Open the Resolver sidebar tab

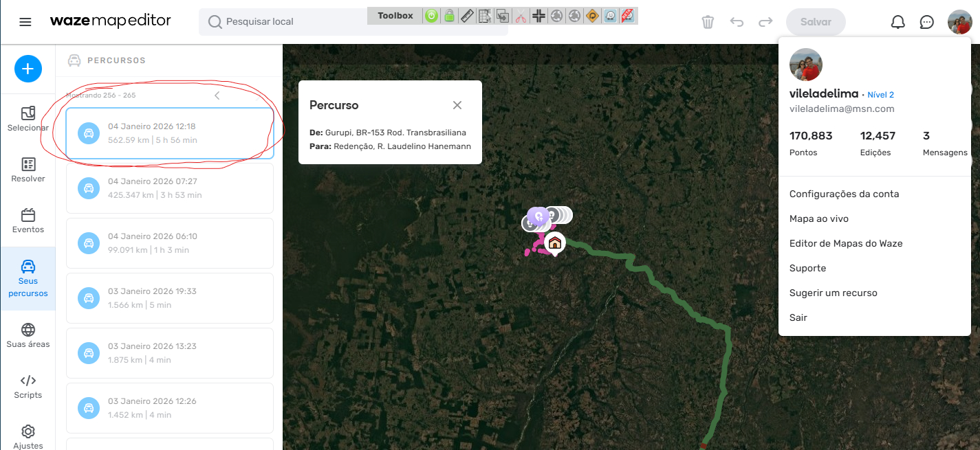coord(28,170)
